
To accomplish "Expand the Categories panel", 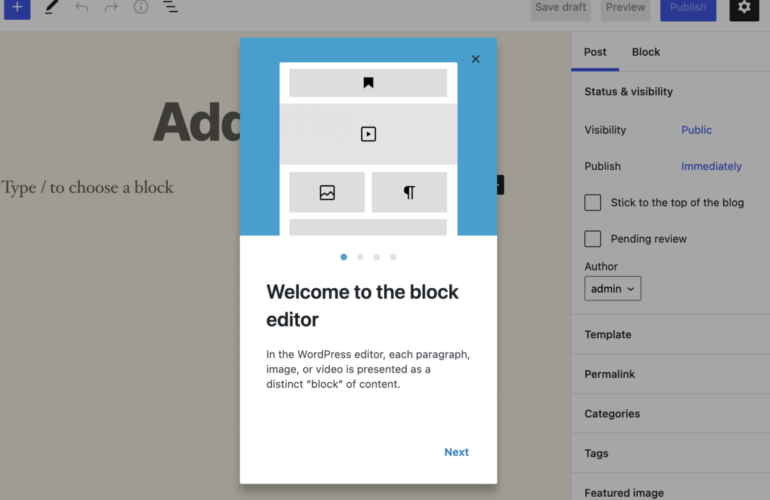I will pos(670,414).
